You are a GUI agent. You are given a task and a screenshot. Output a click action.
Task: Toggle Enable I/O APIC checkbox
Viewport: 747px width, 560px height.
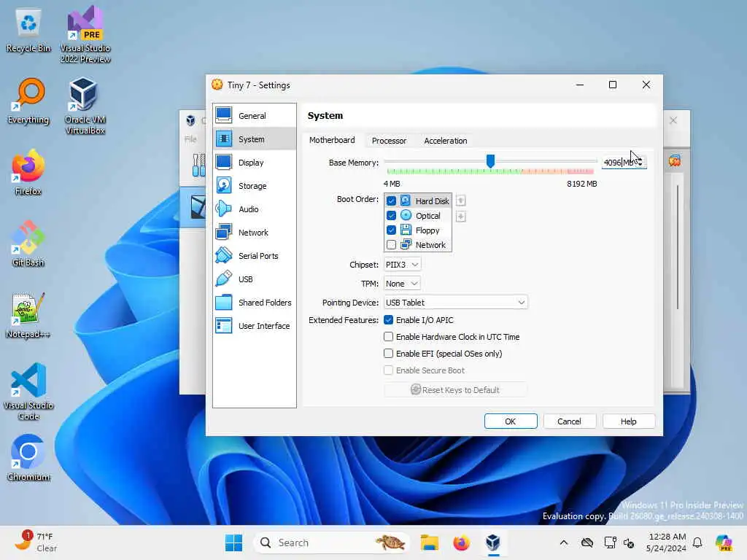click(x=388, y=320)
